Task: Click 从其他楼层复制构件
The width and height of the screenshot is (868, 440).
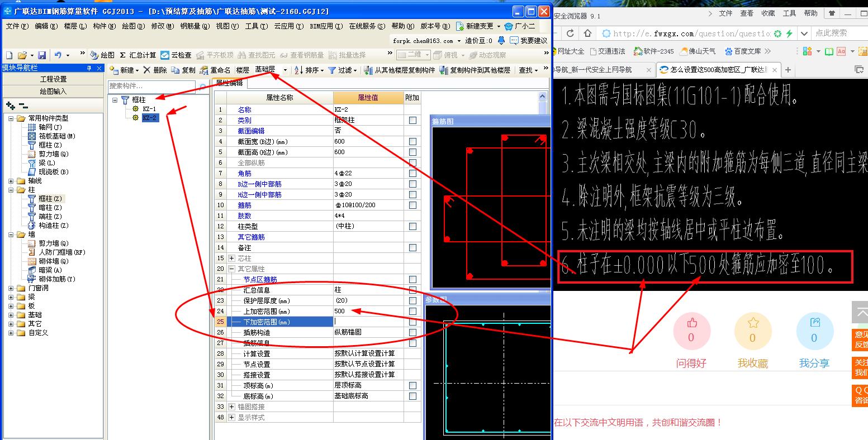Action: (399, 70)
